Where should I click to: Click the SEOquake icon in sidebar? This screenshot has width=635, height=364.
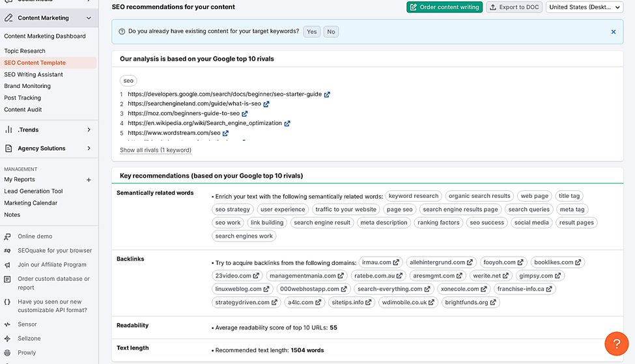click(x=7, y=251)
